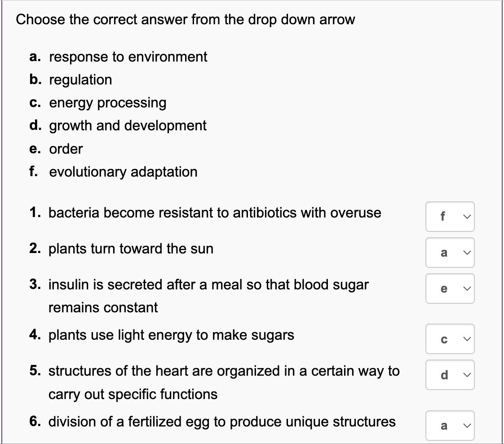Click 'plants use light energy to make sugars'
Screen dimensions: 504x444
click(171, 335)
